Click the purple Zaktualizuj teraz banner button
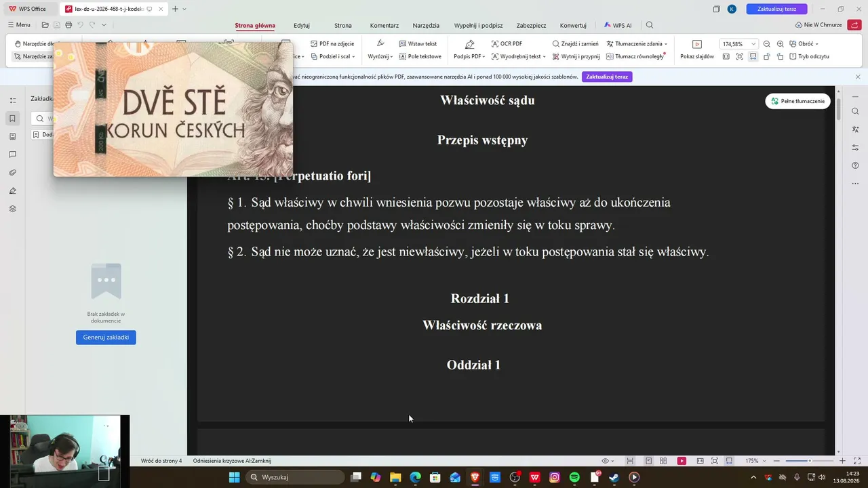Viewport: 868px width, 488px height. 607,77
